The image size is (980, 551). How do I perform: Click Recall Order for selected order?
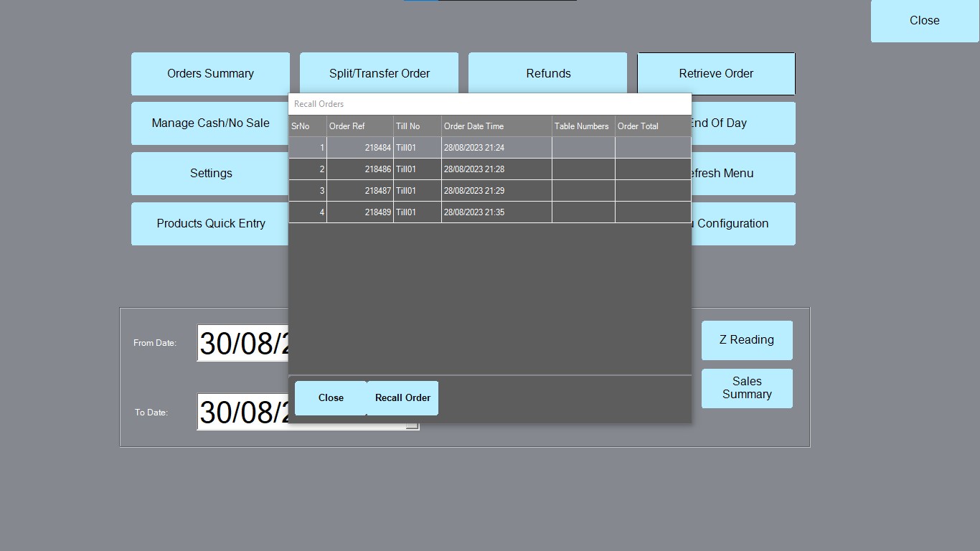pos(402,397)
